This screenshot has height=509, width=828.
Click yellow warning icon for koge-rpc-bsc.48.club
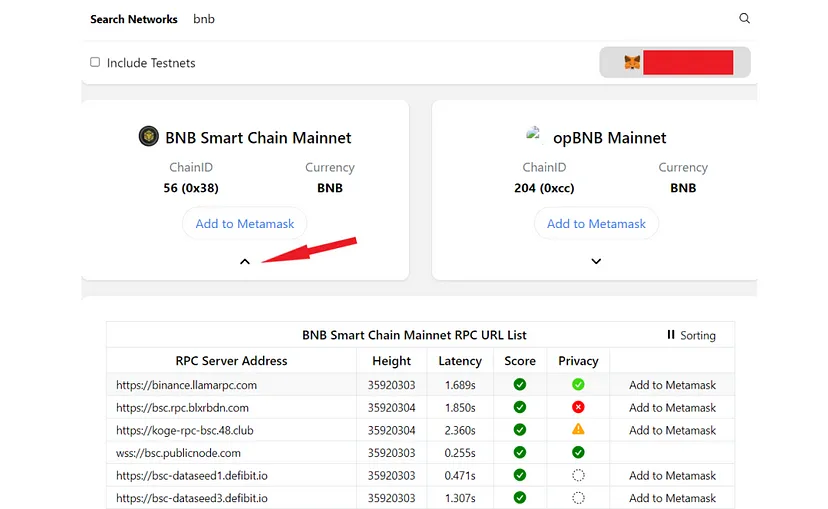578,430
